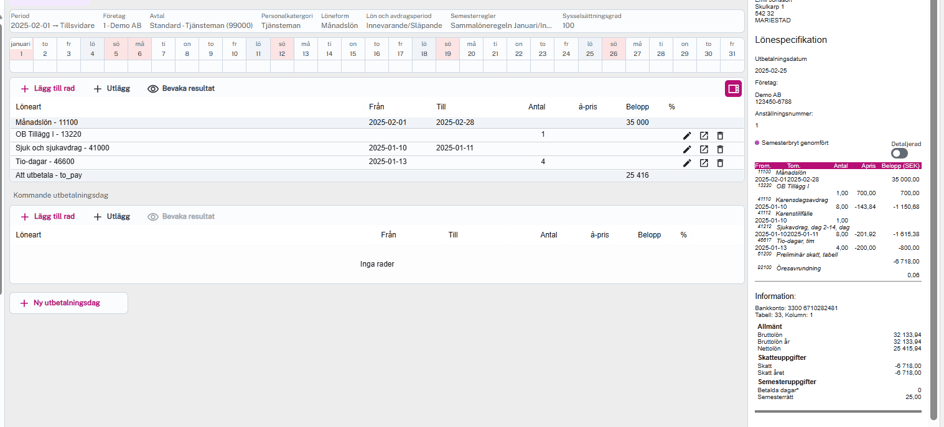Edit the OB Tillägg I row
The height and width of the screenshot is (427, 944).
(x=687, y=136)
